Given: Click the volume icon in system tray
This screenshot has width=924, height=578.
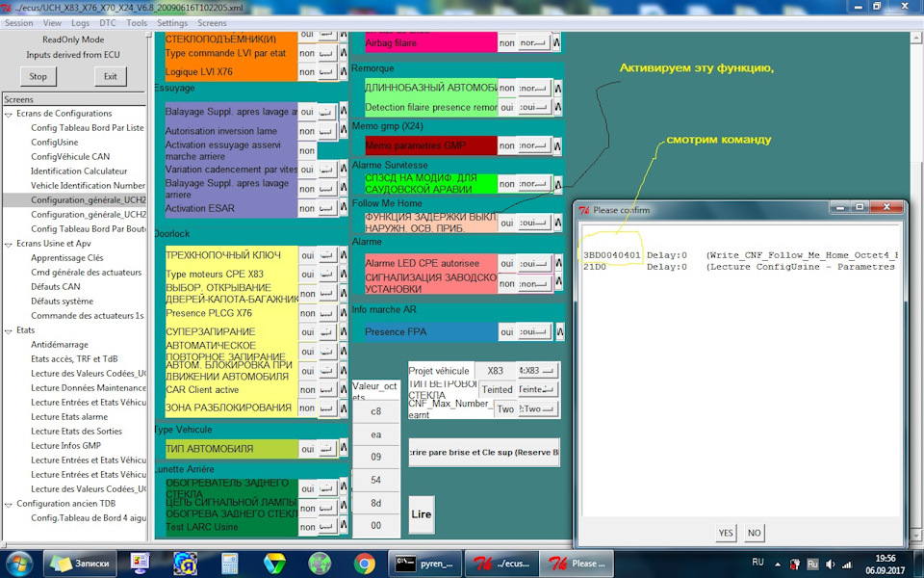Looking at the screenshot, I should [830, 565].
